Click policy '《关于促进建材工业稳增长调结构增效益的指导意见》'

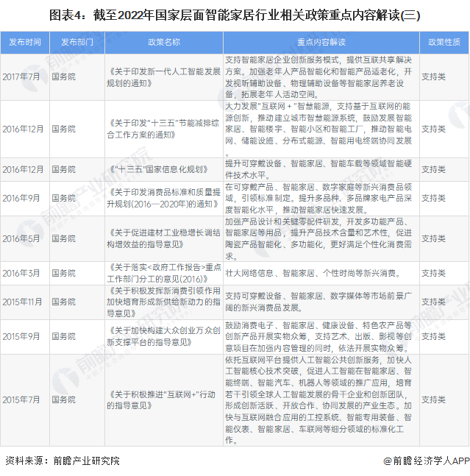(163, 238)
